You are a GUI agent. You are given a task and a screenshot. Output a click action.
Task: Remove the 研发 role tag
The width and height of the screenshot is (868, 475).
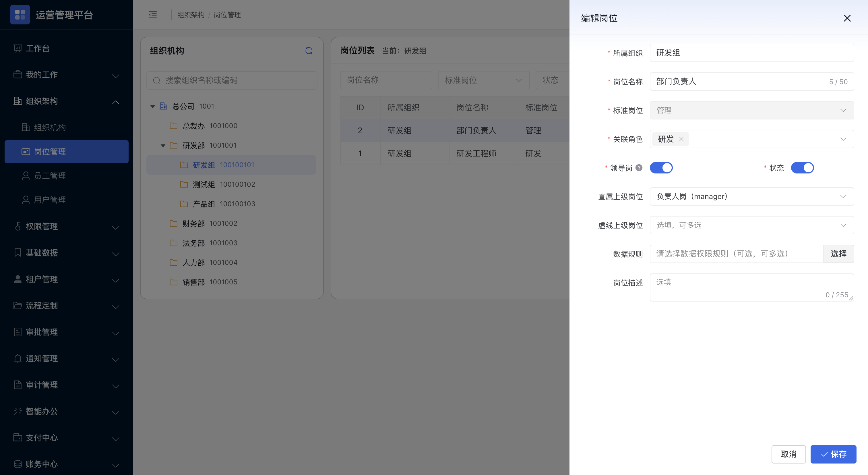(x=681, y=139)
